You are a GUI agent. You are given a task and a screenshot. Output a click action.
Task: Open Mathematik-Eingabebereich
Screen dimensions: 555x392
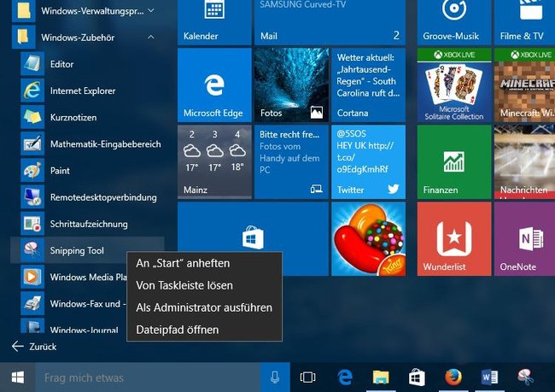87,143
